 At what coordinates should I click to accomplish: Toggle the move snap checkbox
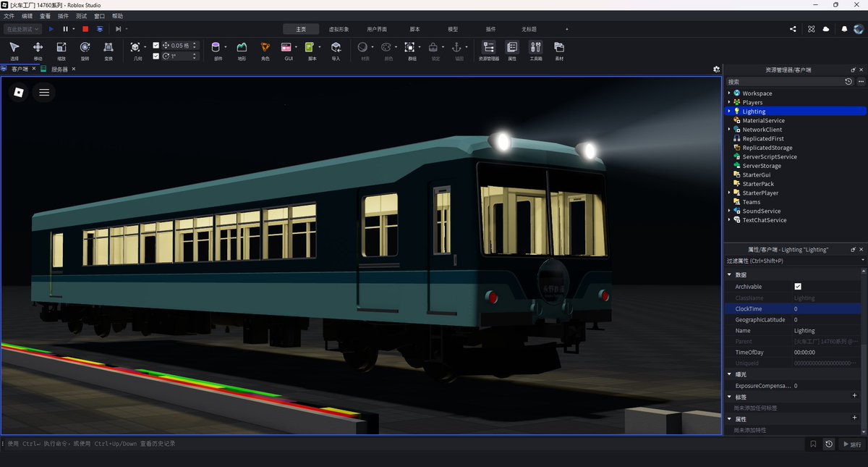156,46
